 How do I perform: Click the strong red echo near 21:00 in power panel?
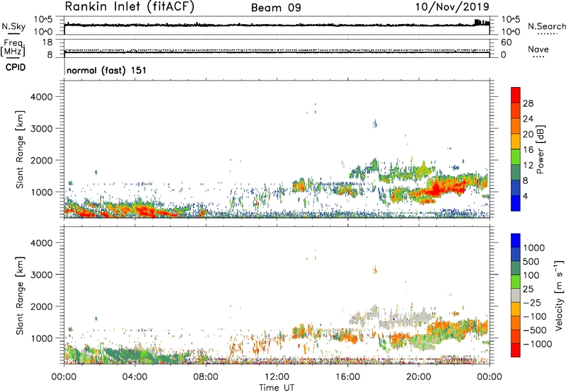pyautogui.click(x=436, y=188)
